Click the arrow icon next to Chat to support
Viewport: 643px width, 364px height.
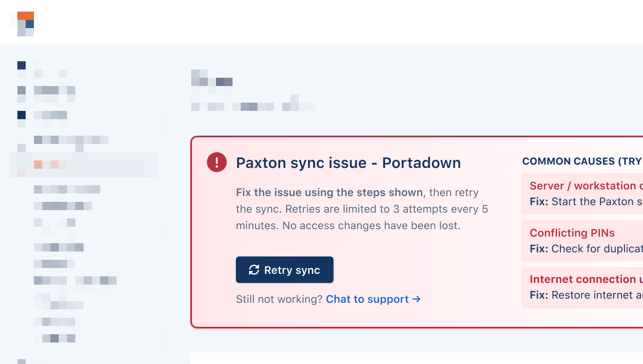point(417,299)
